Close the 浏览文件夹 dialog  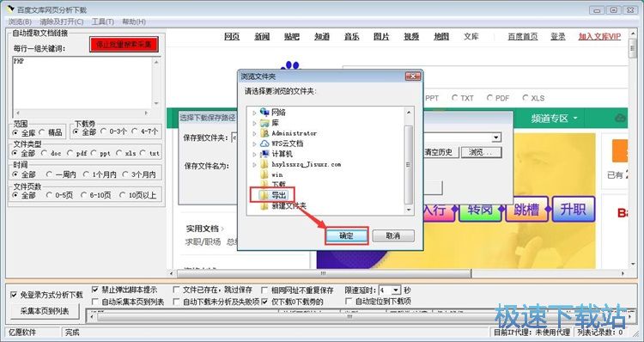click(413, 76)
